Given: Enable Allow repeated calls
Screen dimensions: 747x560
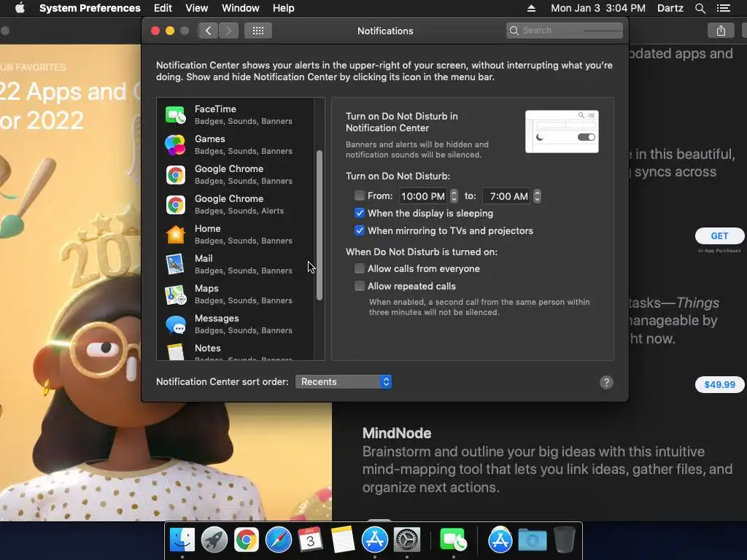Looking at the screenshot, I should [359, 286].
